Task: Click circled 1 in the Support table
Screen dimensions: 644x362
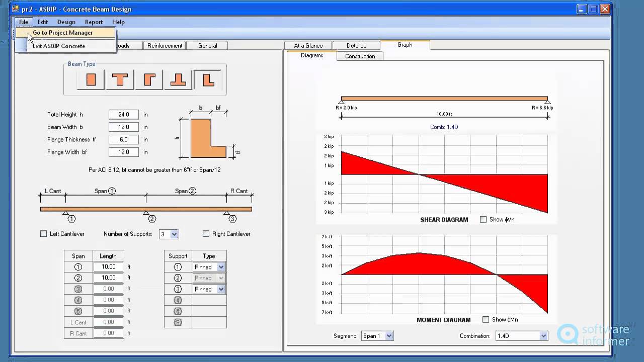Action: click(178, 267)
